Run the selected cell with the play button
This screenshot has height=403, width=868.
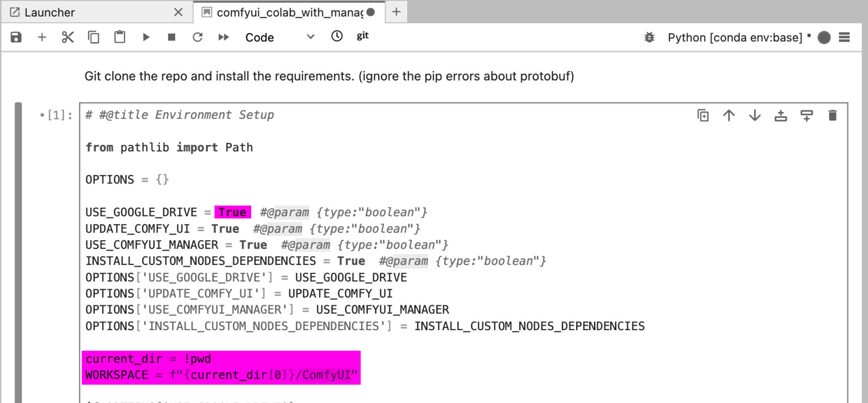[x=146, y=37]
